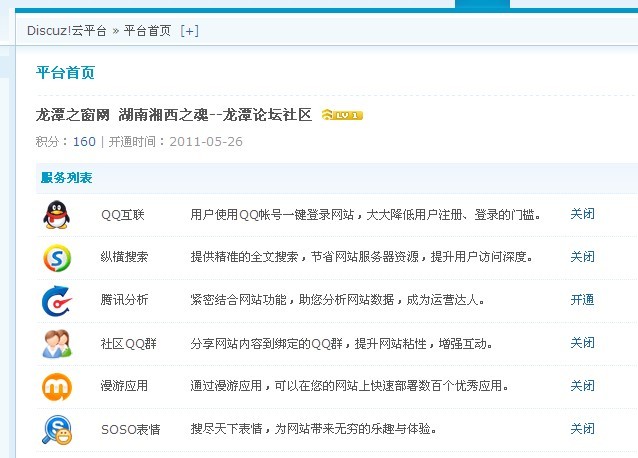638x458 pixels.
Task: Select the 纵横搜索 service name
Action: pos(125,257)
